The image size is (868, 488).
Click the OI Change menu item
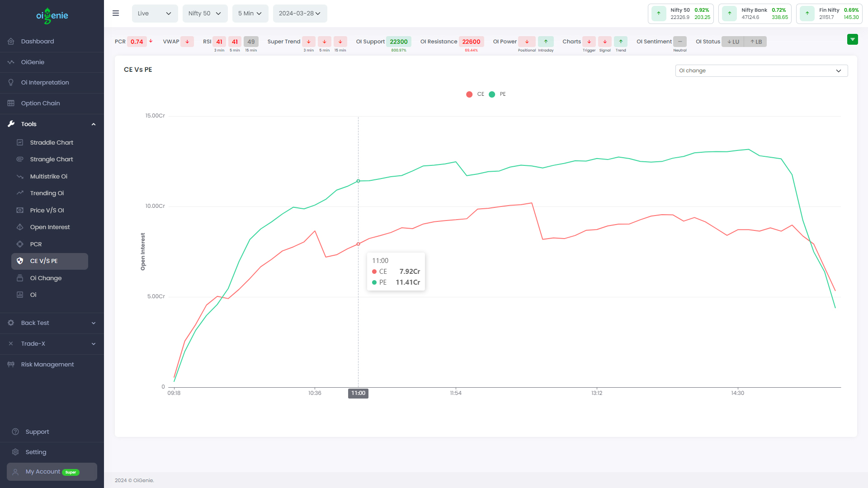click(45, 278)
